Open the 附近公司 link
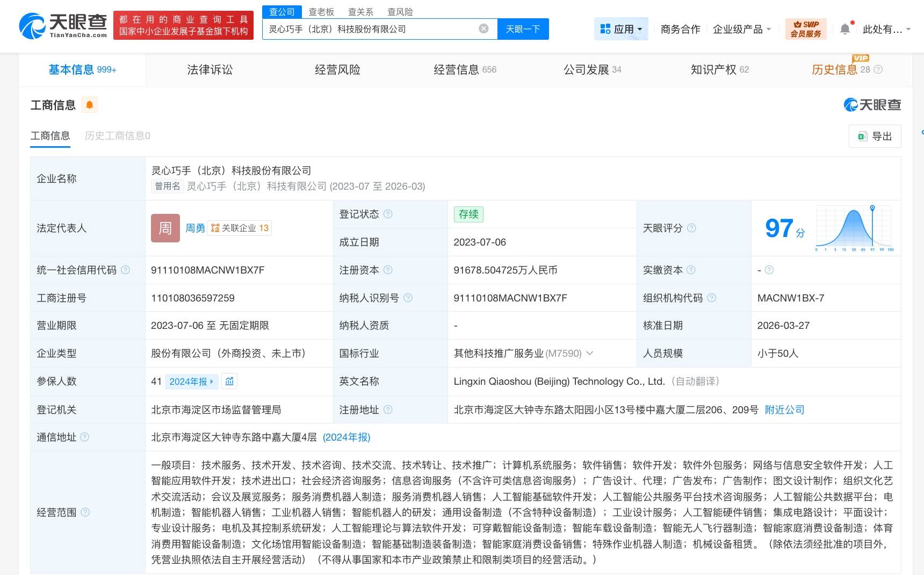The width and height of the screenshot is (924, 575). (784, 409)
